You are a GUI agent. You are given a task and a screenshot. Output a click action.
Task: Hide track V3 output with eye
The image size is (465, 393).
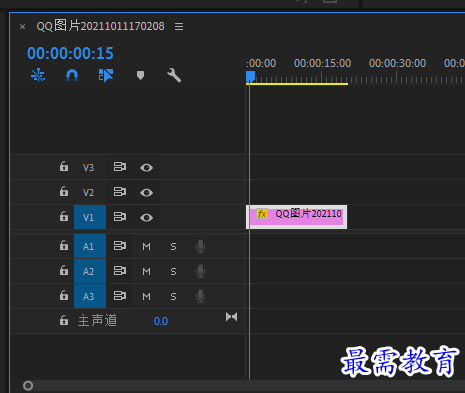146,167
